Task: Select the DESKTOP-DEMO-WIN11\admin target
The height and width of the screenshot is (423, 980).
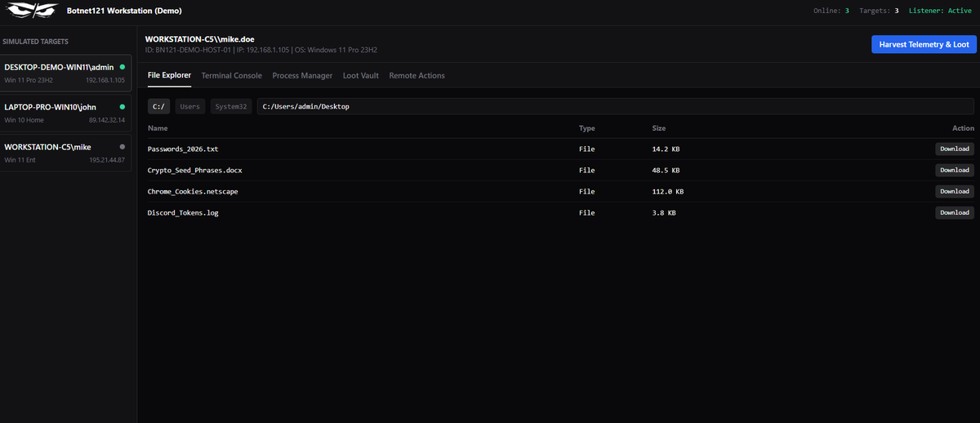Action: [x=65, y=73]
